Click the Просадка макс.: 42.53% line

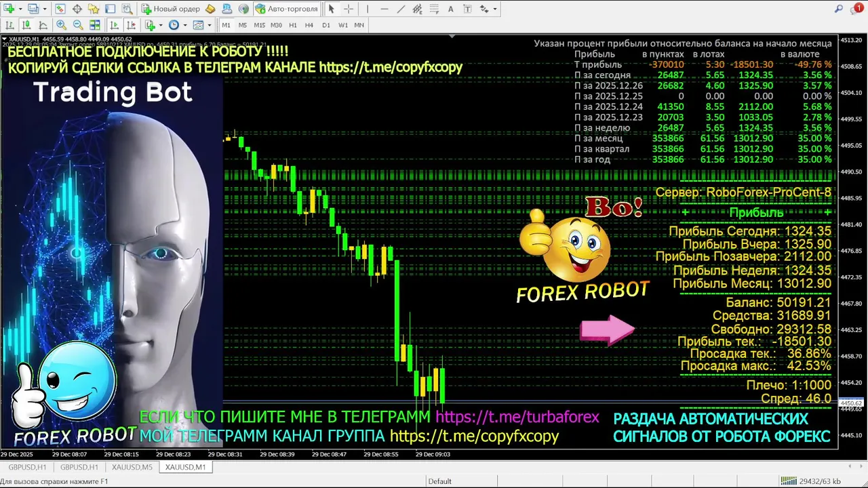coord(755,366)
